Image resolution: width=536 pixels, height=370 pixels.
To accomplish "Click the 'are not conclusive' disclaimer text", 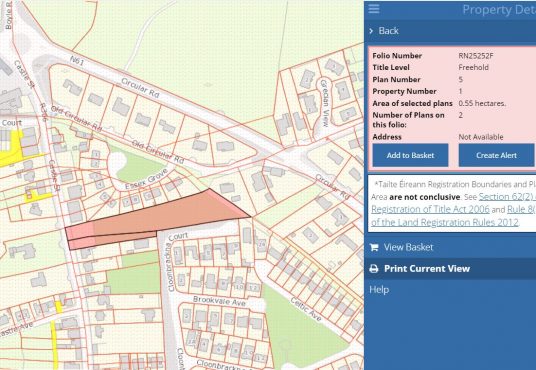I will (x=425, y=197).
